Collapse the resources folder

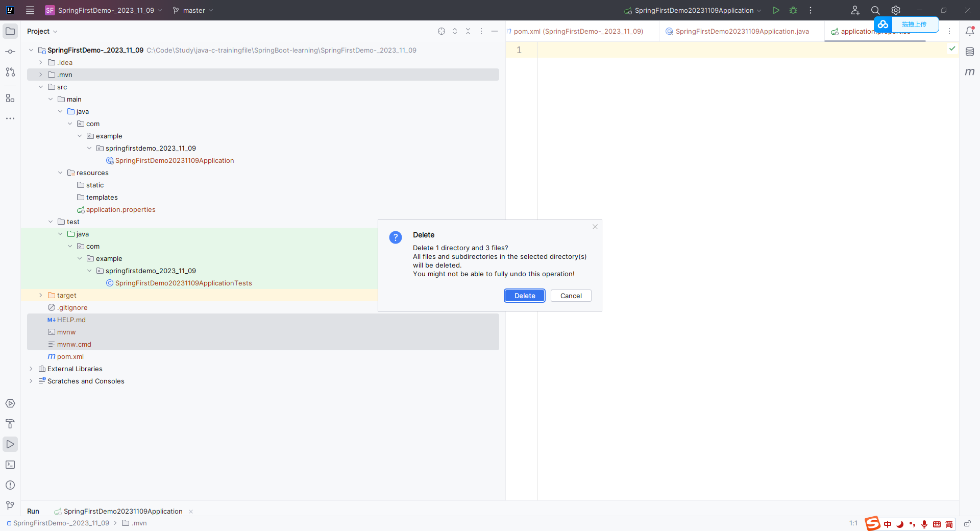[60, 173]
